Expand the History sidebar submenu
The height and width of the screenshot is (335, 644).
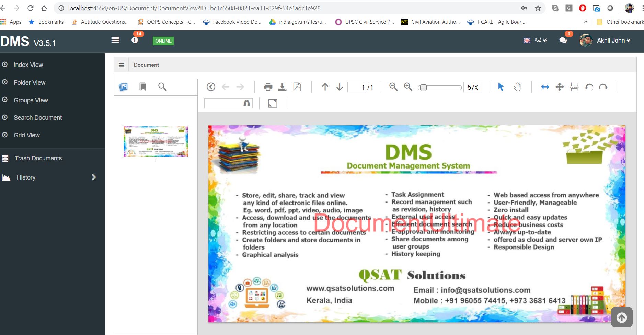pos(94,177)
